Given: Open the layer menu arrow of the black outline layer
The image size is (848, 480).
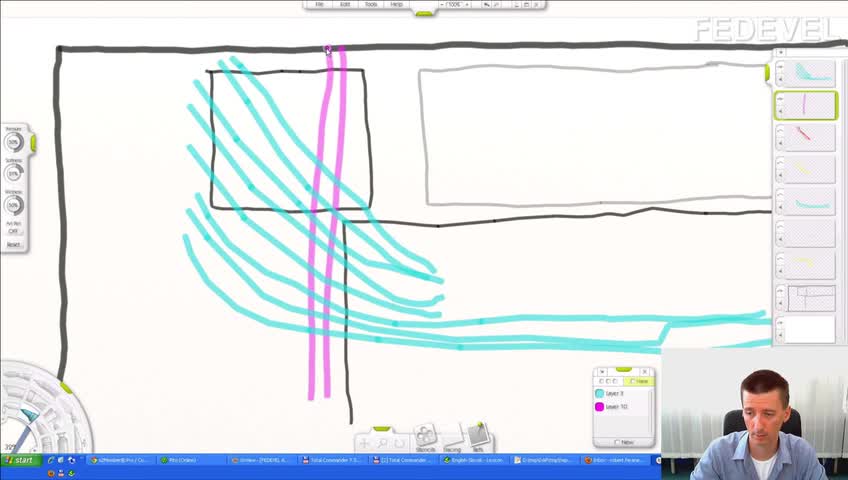Looking at the screenshot, I should [x=780, y=303].
